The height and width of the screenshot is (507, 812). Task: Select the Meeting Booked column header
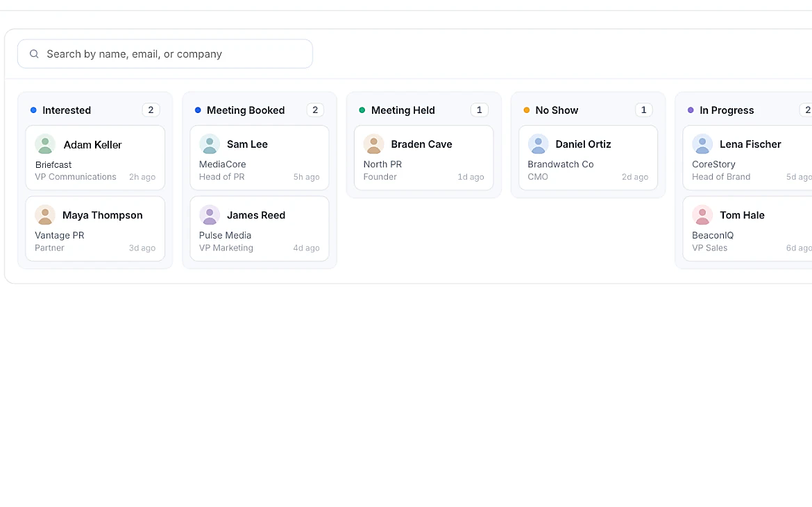(246, 110)
